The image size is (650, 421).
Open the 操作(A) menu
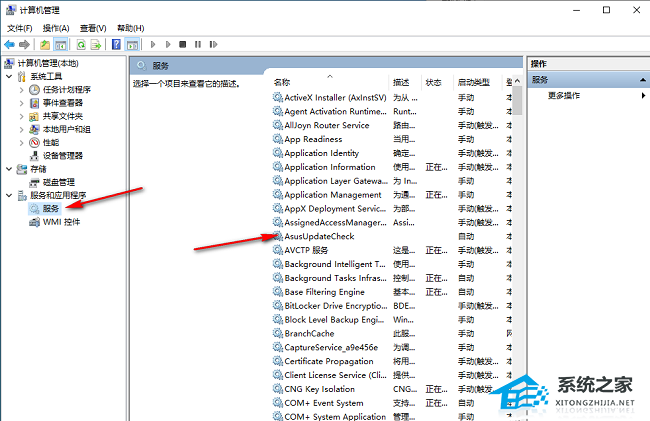(x=54, y=28)
